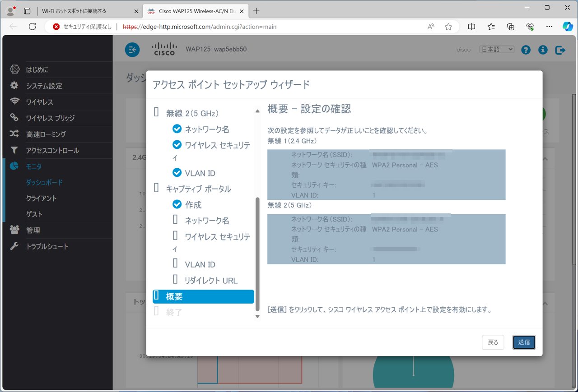Viewport: 578px width, 392px height.
Task: Open the Copilot icon
Action: pyautogui.click(x=568, y=27)
